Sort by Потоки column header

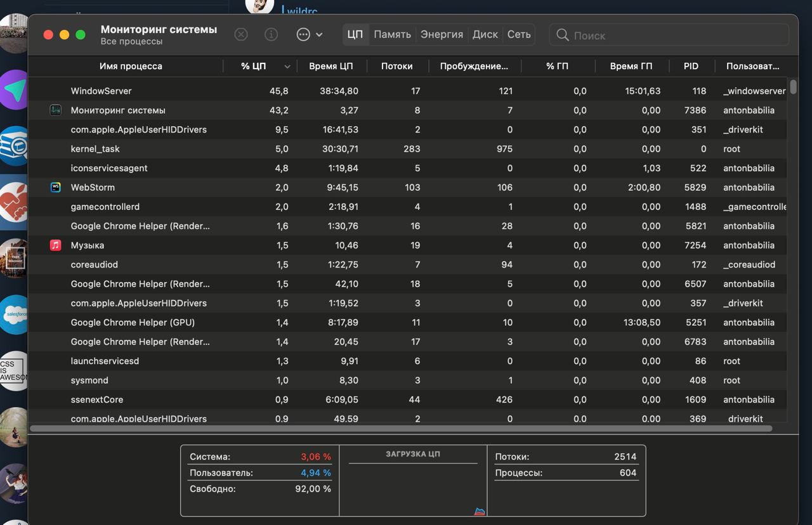[397, 66]
